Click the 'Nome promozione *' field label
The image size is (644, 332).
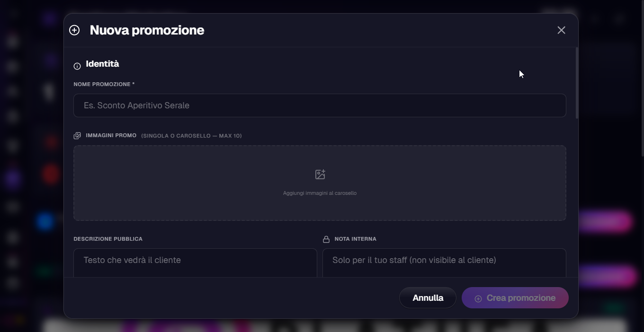pos(104,84)
